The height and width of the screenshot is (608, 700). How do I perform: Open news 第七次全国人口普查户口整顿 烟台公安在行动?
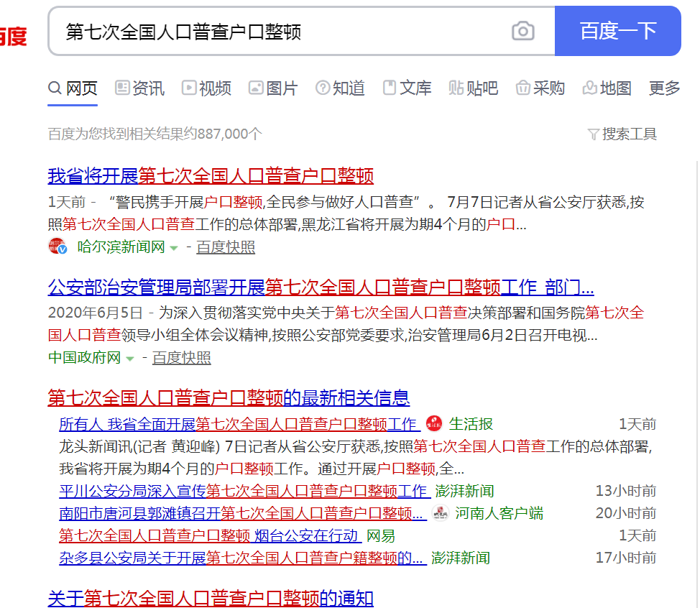pos(211,535)
